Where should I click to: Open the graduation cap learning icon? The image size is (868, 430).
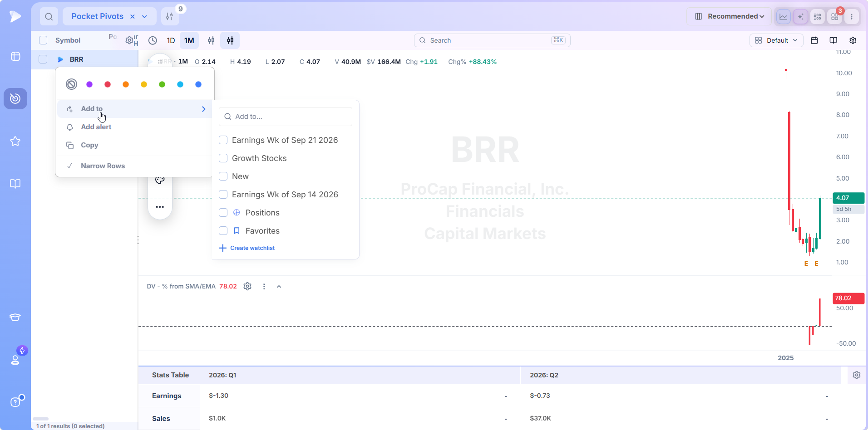click(x=15, y=317)
